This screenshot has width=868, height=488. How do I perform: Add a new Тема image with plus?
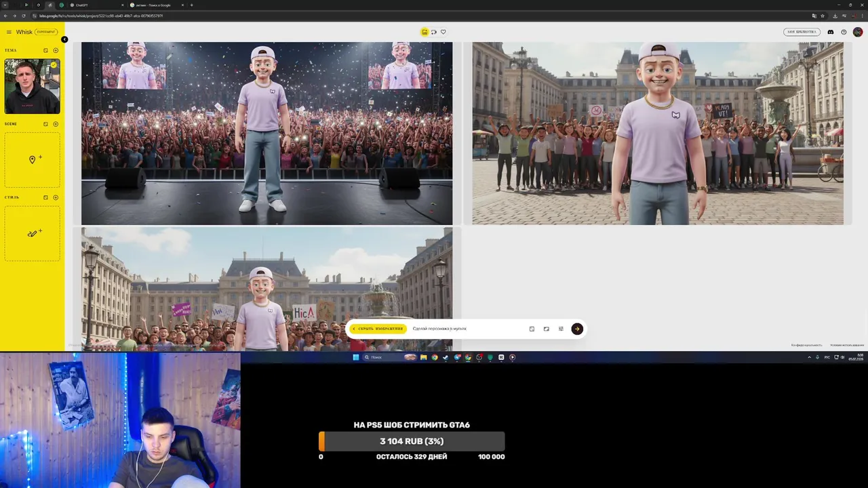click(x=56, y=50)
